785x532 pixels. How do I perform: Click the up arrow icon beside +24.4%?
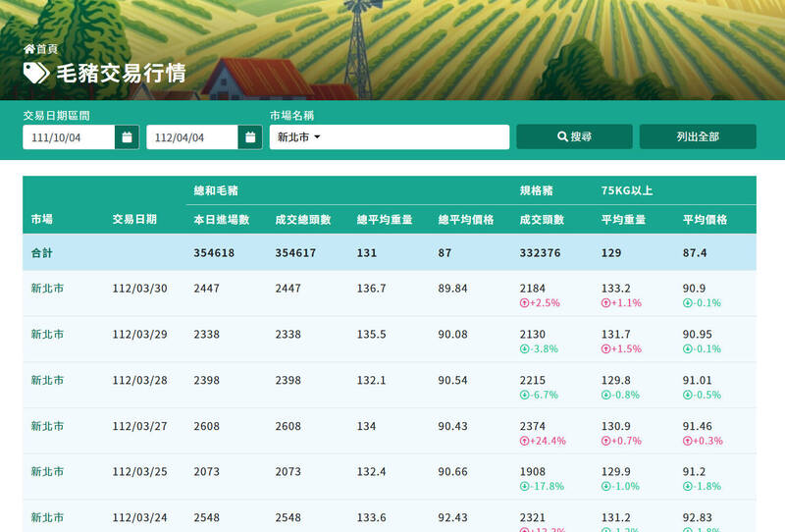(525, 441)
